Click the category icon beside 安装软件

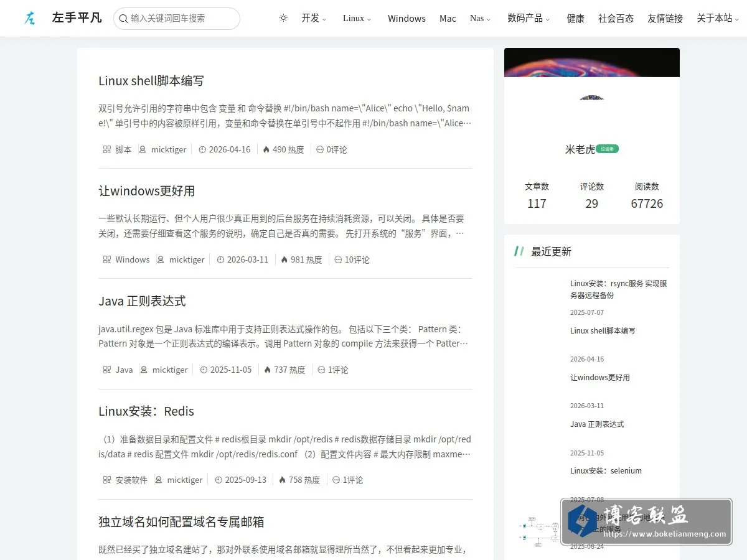107,480
